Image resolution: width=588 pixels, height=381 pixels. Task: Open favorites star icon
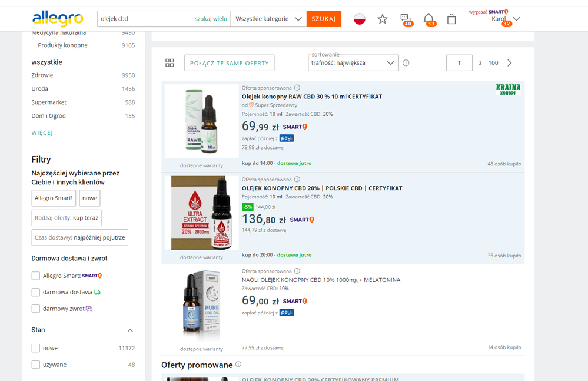pyautogui.click(x=382, y=19)
